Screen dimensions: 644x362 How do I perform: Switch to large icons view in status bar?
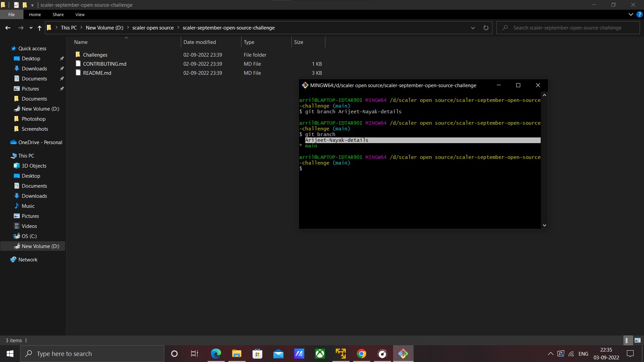point(637,340)
